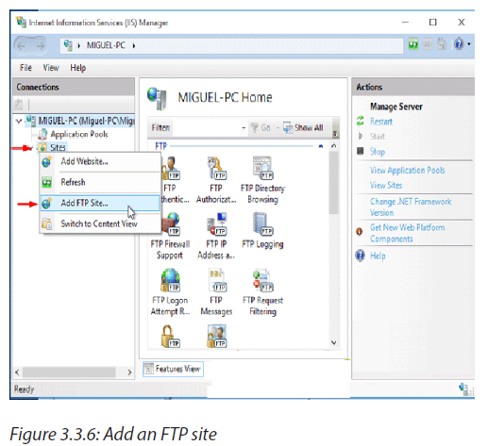Open the FTP Authorization Rules icon

pos(216,180)
